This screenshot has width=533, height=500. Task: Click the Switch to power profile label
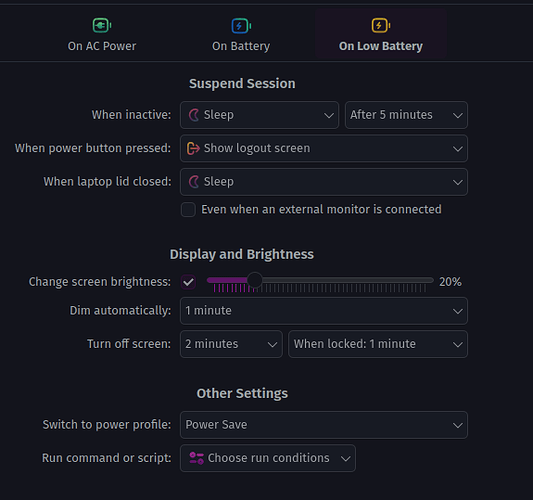107,425
